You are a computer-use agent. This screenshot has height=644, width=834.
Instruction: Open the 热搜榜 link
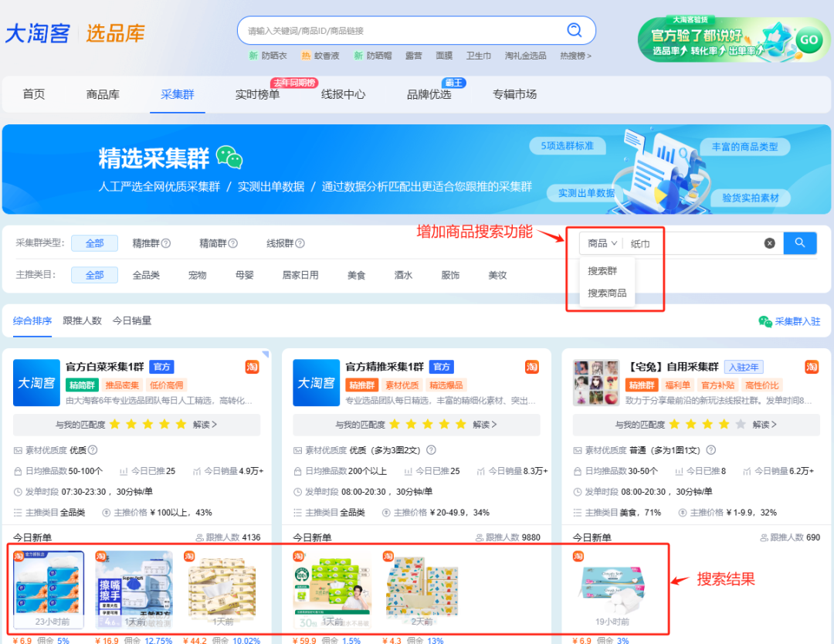coord(575,56)
